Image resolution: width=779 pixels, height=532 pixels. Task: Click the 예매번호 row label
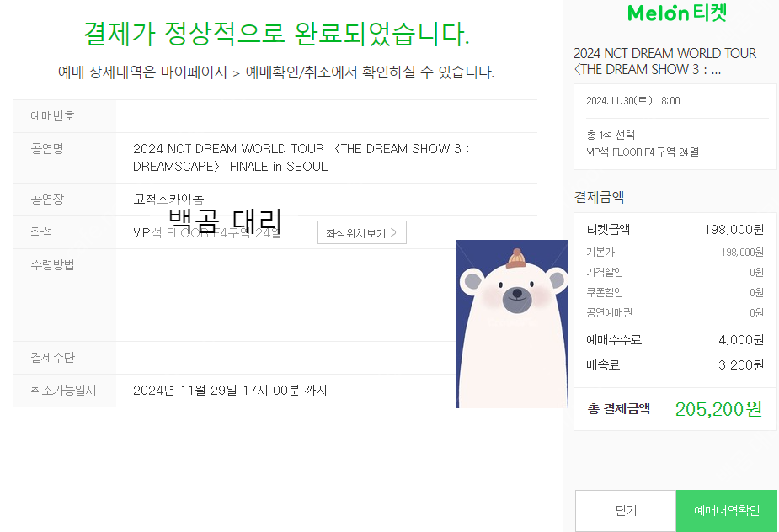[x=53, y=115]
